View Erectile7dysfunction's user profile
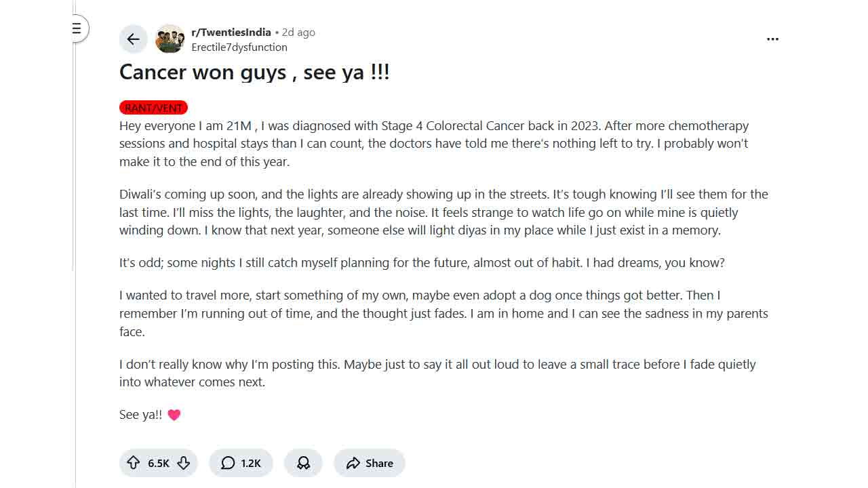The width and height of the screenshot is (868, 488). coord(239,47)
